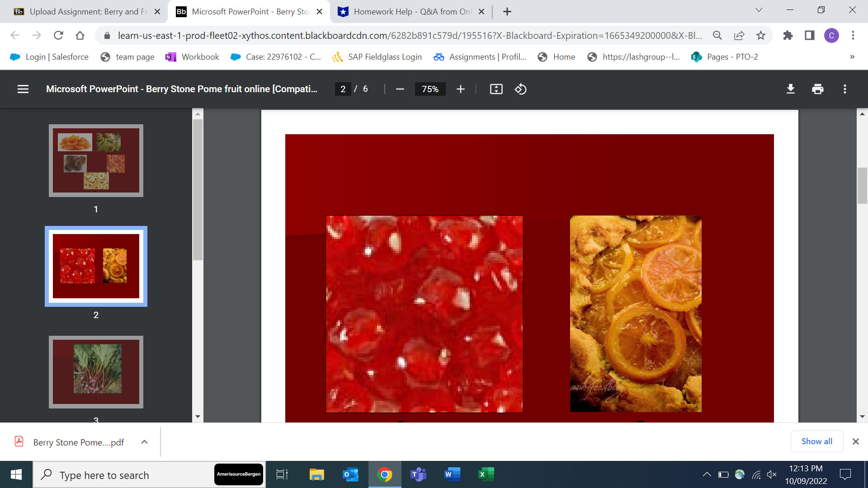Print the PDF document

click(817, 89)
